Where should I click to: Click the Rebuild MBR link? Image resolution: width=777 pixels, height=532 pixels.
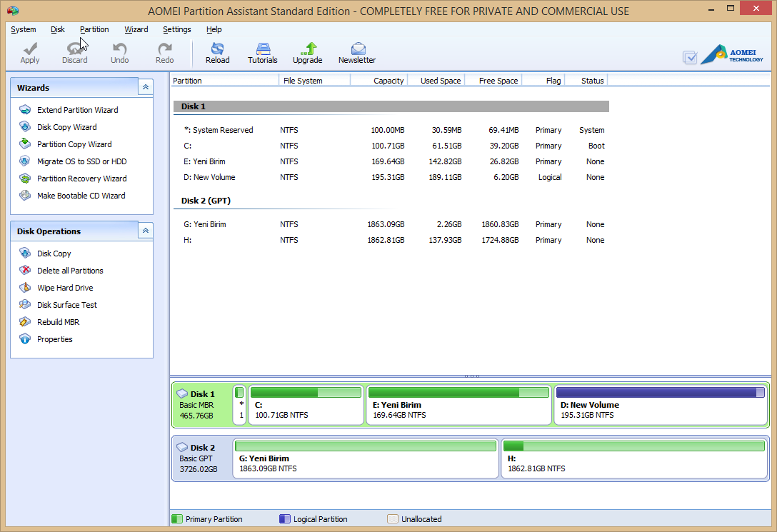coord(58,322)
